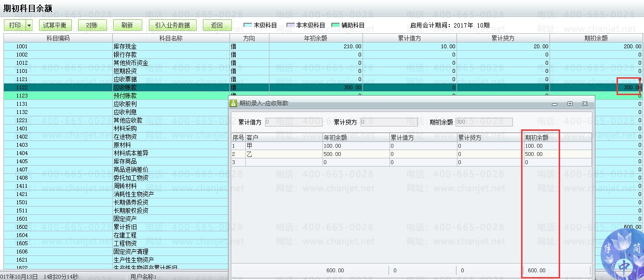Minimize the 期初录入-应收账款 dialog
This screenshot has height=280, width=644.
[555, 104]
